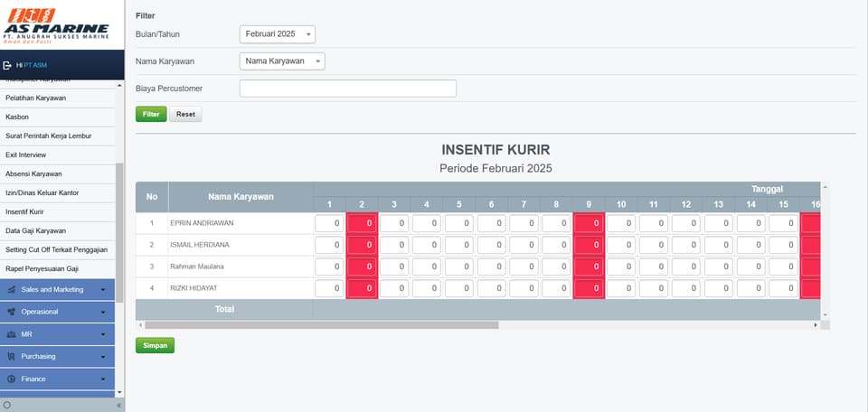Open the Bulan/Tahun Februari 2025 dropdown
The height and width of the screenshot is (412, 868).
click(278, 34)
